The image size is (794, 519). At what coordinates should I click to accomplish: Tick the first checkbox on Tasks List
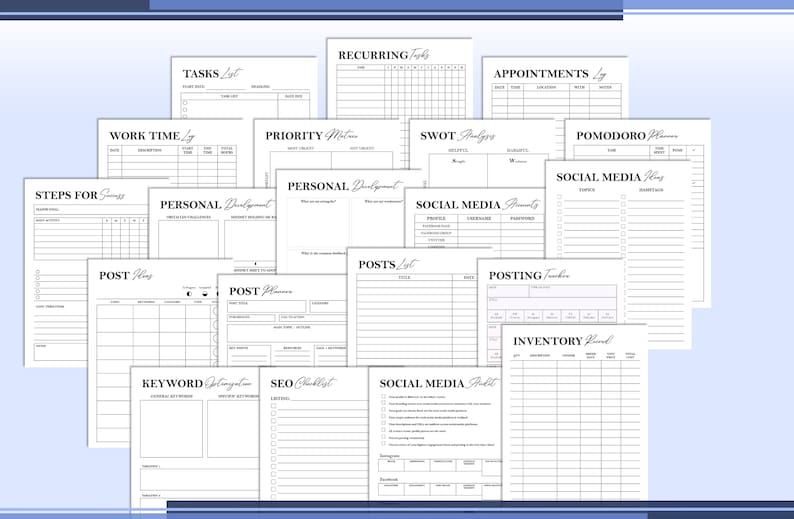pyautogui.click(x=185, y=103)
